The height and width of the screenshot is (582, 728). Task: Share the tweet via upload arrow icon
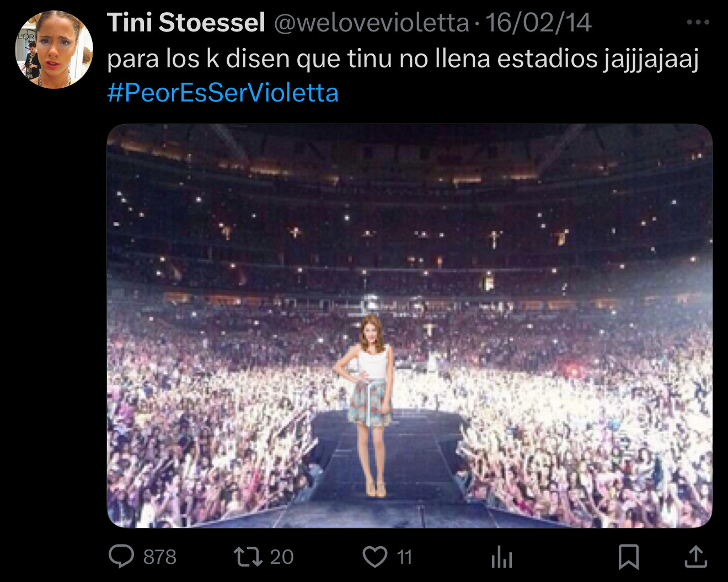tap(695, 556)
